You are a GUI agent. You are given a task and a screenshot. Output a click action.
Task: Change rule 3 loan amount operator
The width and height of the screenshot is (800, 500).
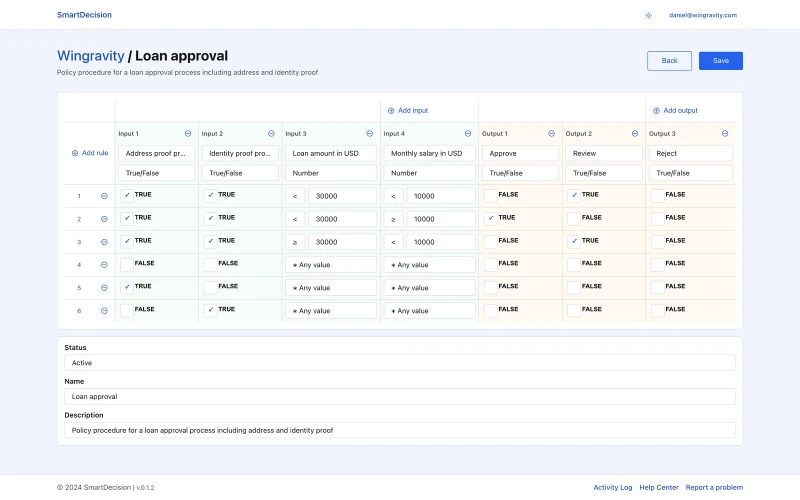click(x=295, y=242)
